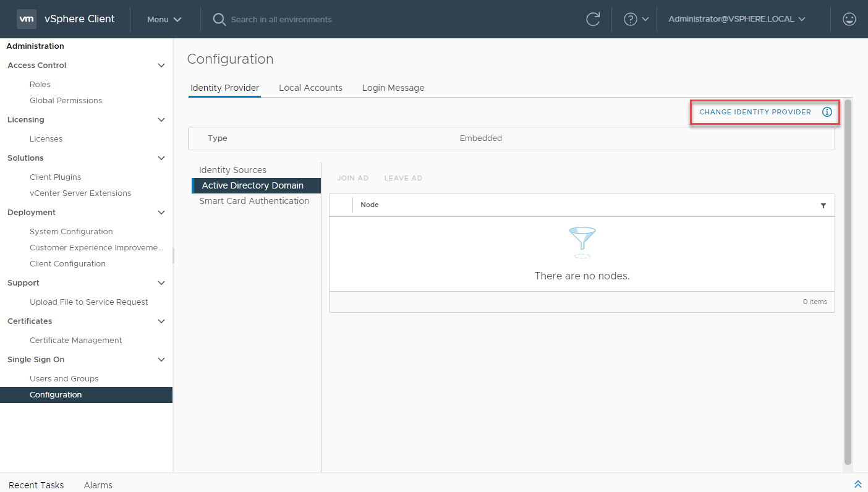
Task: Click the Node column header
Action: (x=369, y=205)
